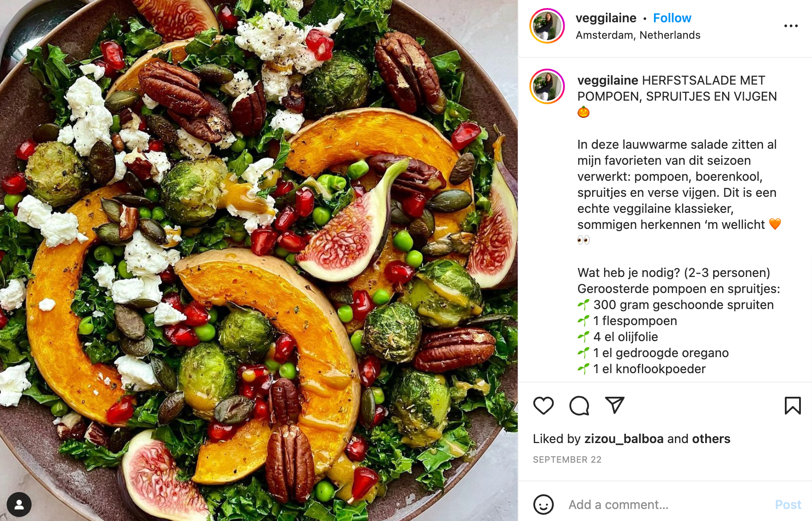This screenshot has width=812, height=521.
Task: Open zizou_balboa's profile
Action: 624,439
